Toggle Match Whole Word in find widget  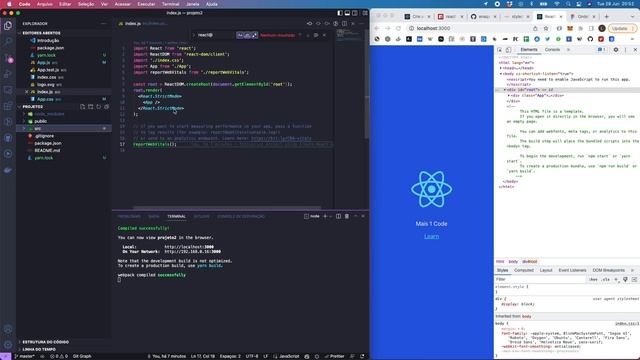(247, 36)
